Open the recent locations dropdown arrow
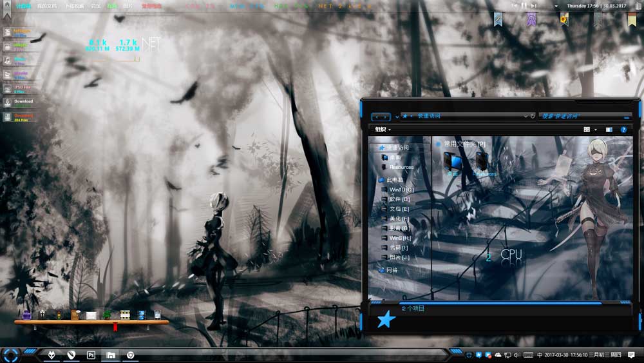The image size is (644, 363). tap(397, 117)
